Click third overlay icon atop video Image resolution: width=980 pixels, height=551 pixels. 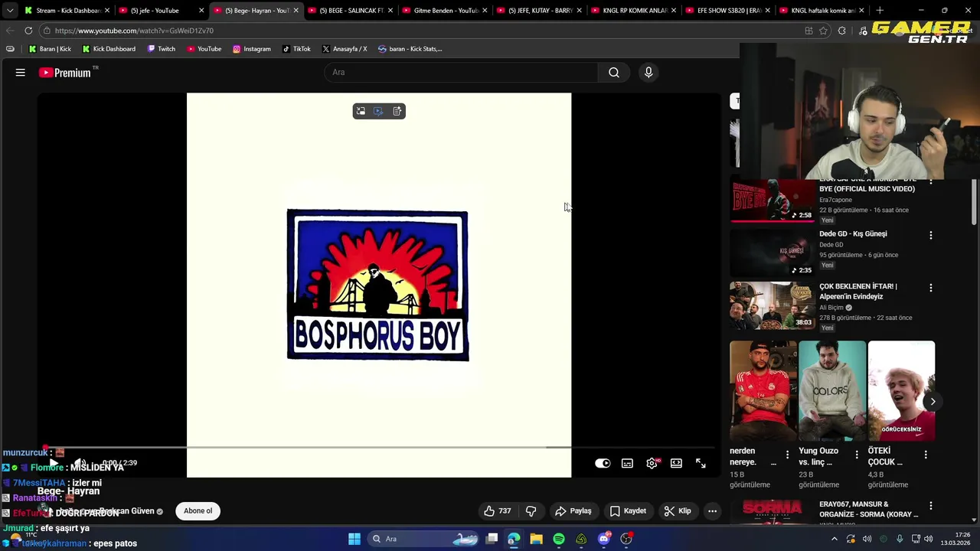[x=397, y=111]
